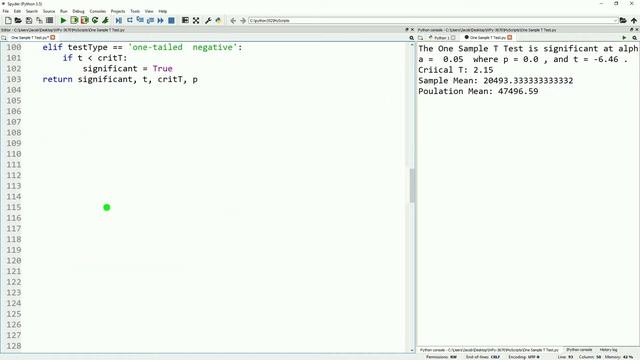Save the current file
Image resolution: width=640 pixels, height=360 pixels.
[29, 20]
